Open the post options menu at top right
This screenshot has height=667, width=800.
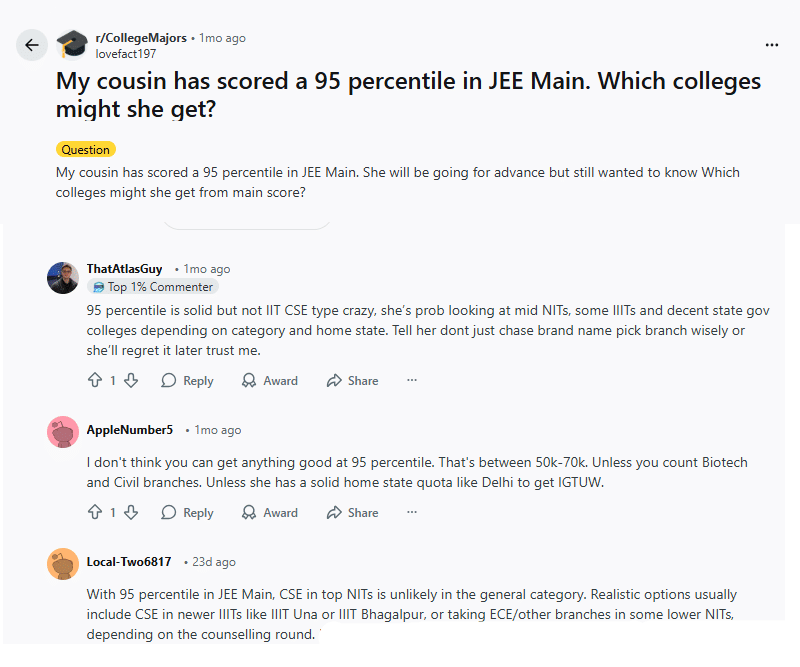click(x=772, y=45)
